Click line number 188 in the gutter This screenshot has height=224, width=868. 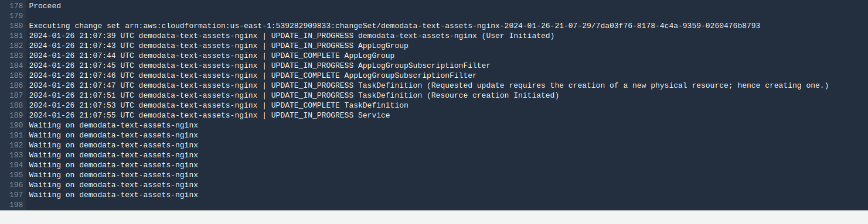point(17,105)
